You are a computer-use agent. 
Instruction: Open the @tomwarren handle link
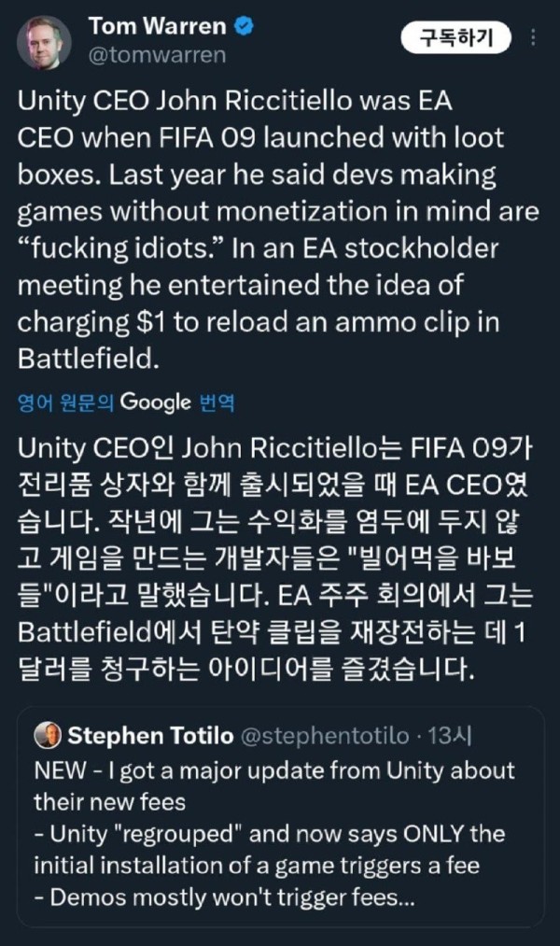click(x=157, y=55)
